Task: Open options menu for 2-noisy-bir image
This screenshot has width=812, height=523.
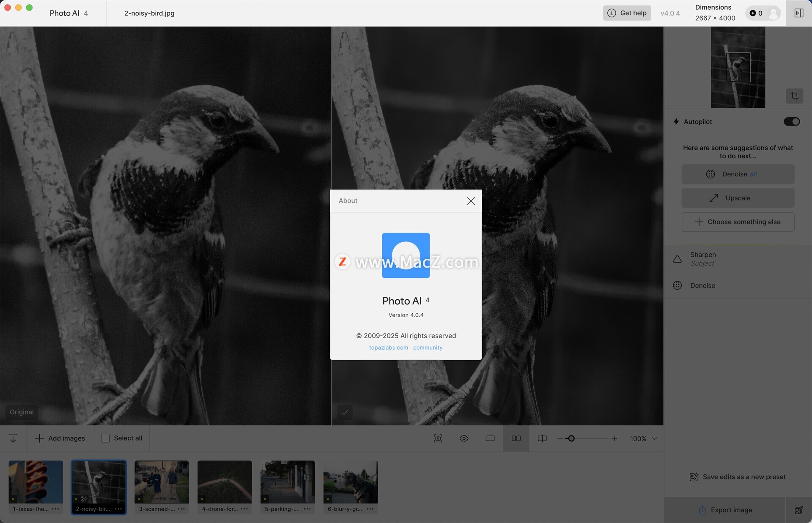Action: 118,509
